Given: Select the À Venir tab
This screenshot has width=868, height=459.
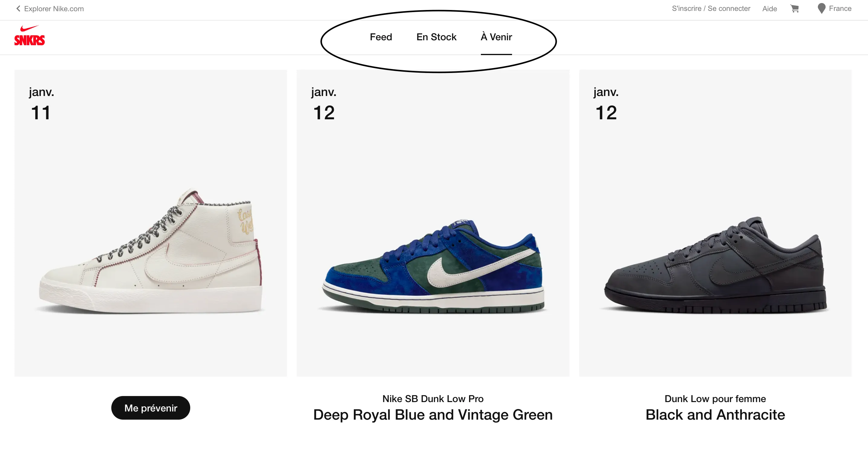Looking at the screenshot, I should [496, 37].
